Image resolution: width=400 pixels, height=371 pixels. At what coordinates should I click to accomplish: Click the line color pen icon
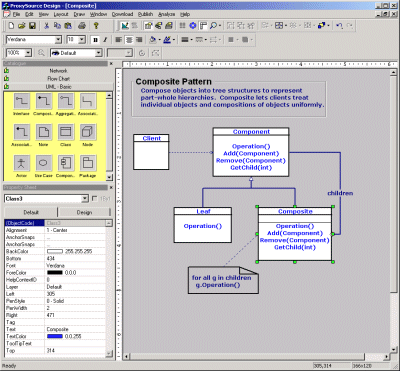167,40
